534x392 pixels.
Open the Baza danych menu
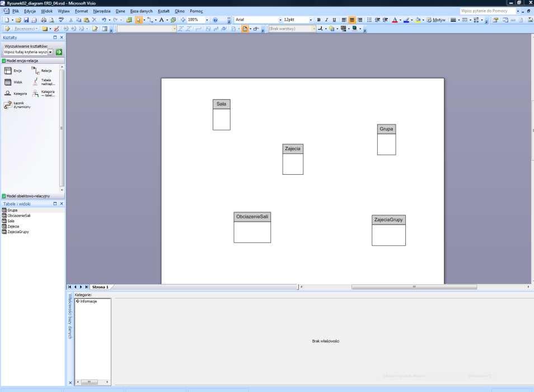tap(141, 11)
